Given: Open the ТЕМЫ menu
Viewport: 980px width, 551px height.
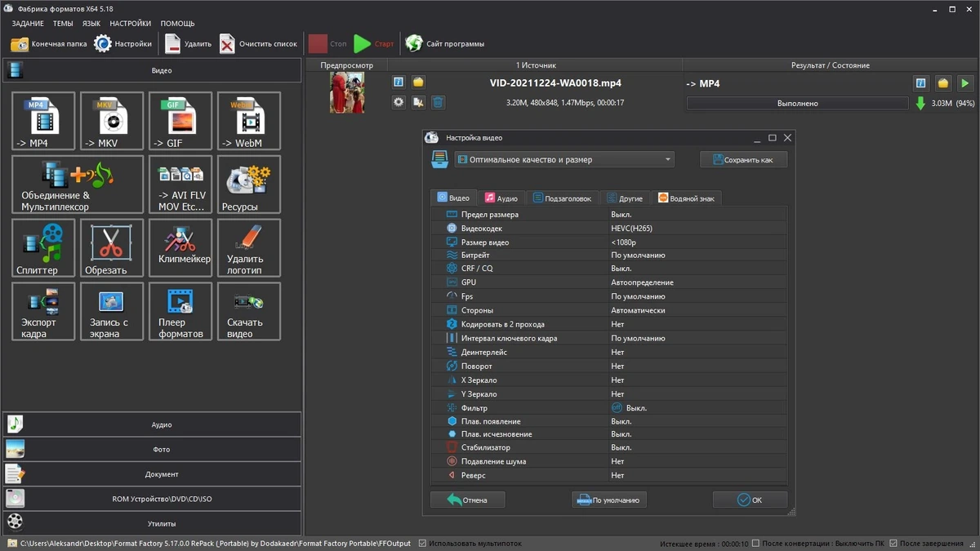Looking at the screenshot, I should click(x=63, y=24).
